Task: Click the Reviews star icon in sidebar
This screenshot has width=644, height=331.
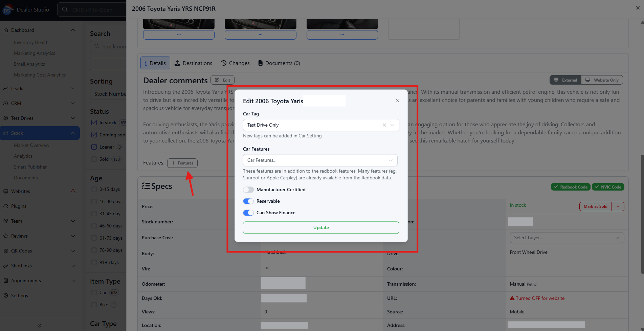Action: [x=6, y=236]
